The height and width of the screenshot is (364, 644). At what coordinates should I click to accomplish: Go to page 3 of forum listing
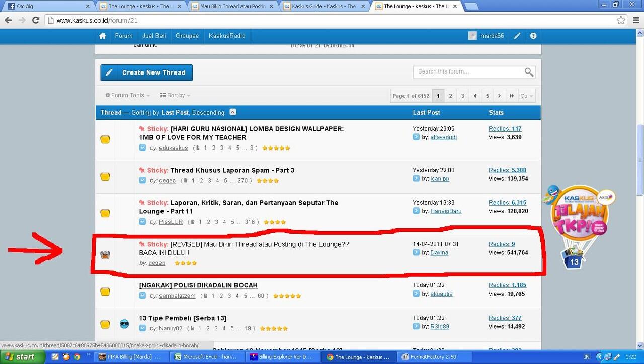tap(462, 96)
